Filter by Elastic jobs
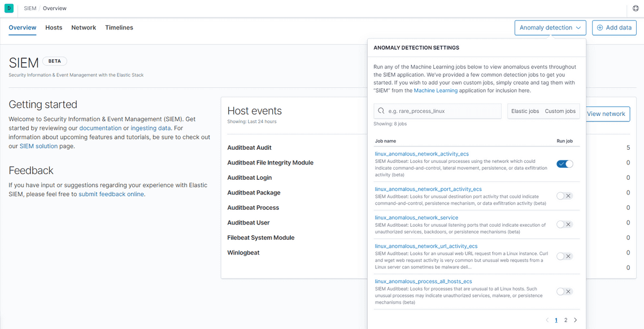The image size is (644, 329). point(525,111)
